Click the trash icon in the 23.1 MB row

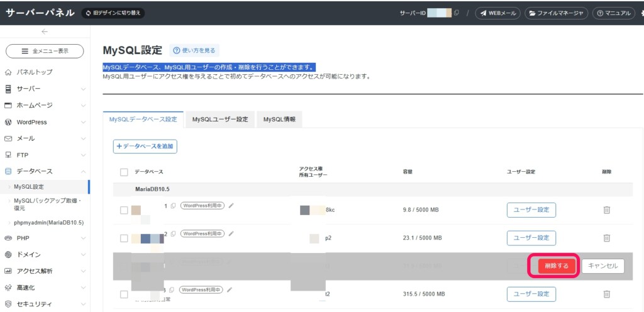tap(607, 238)
